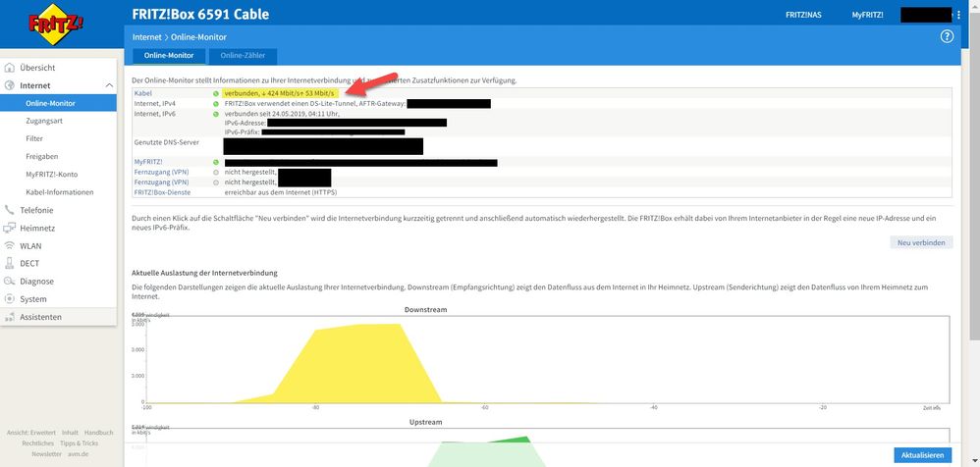Click the first Fernzugang (VPN) link

pyautogui.click(x=161, y=172)
